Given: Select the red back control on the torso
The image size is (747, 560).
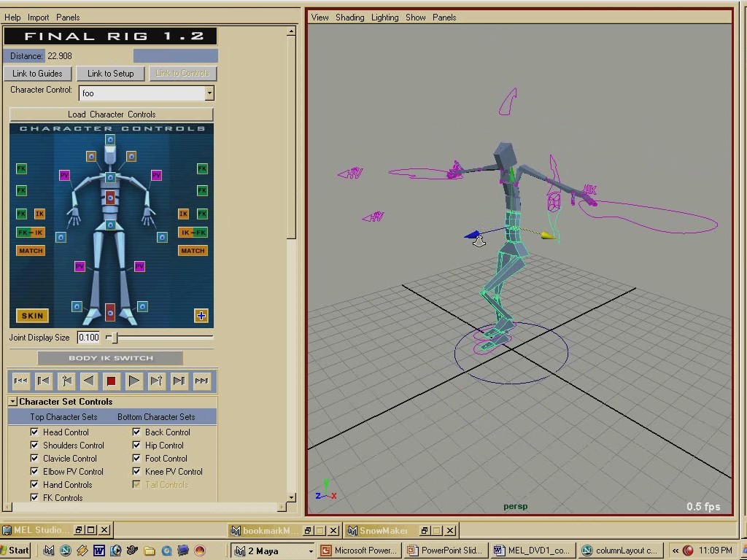Looking at the screenshot, I should point(110,197).
